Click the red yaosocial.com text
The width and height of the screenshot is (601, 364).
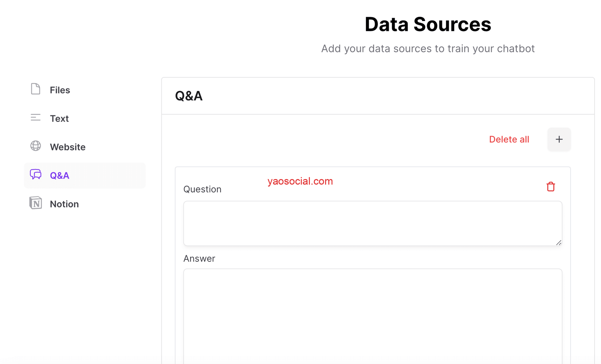(x=300, y=181)
